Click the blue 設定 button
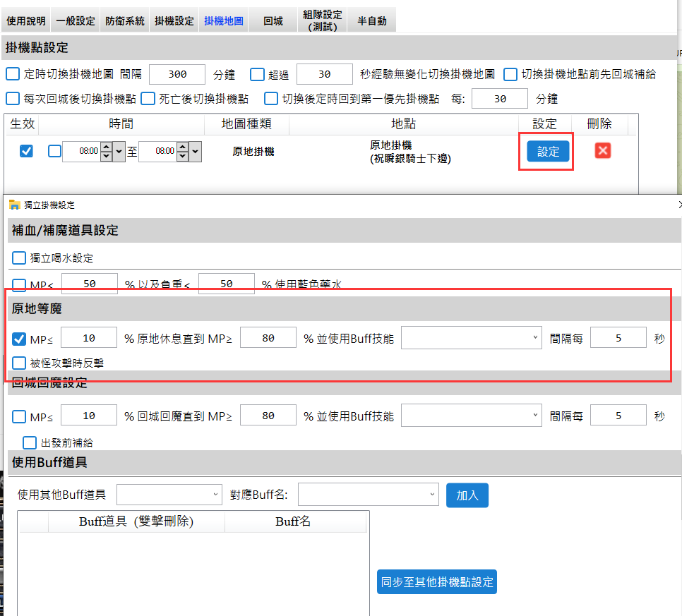Screen dimensions: 682x616 [x=548, y=151]
